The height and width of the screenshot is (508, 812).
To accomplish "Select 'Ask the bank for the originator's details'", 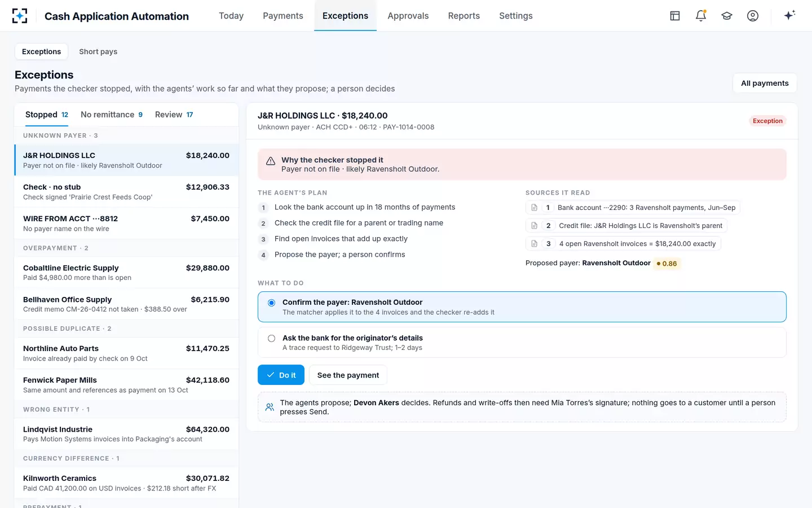I will tap(522, 343).
